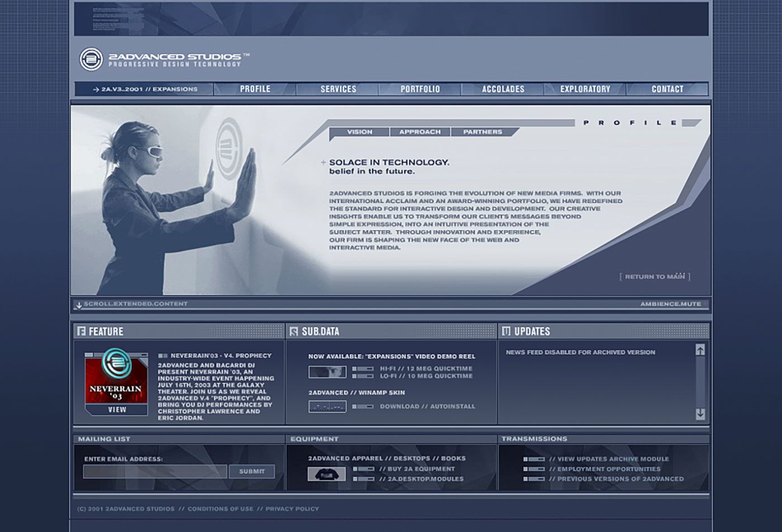Screen dimensions: 782x532
Task: Go to the Portfolio section
Action: (x=420, y=89)
